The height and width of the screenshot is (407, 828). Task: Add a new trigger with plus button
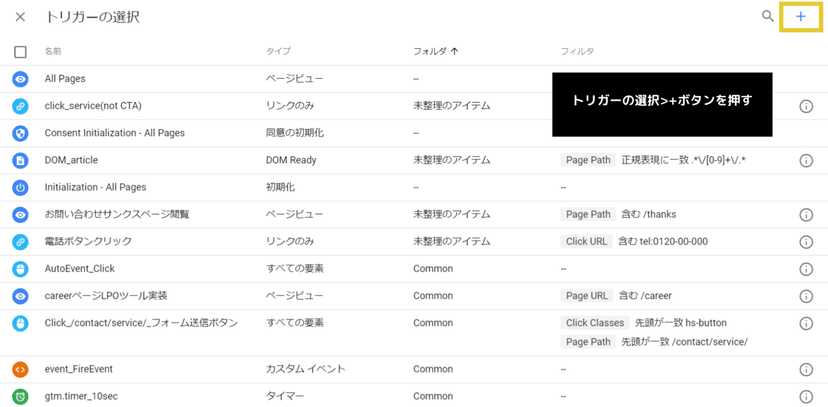[x=801, y=16]
